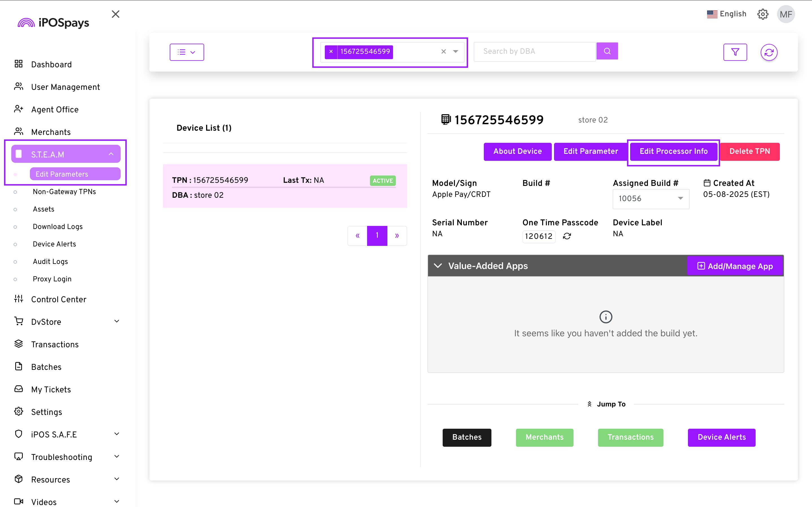The height and width of the screenshot is (507, 812).
Task: Clear the TPN selection field
Action: (x=443, y=52)
